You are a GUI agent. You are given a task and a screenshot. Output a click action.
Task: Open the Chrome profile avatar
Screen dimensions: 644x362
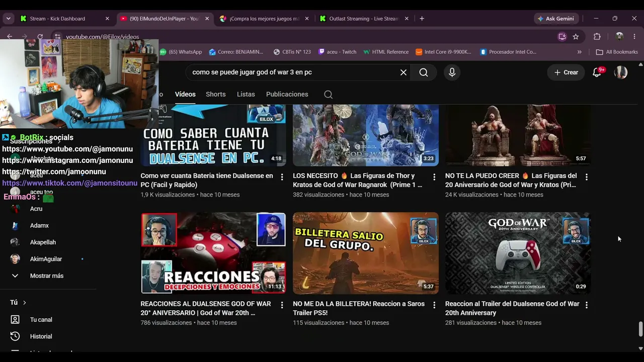pos(619,37)
